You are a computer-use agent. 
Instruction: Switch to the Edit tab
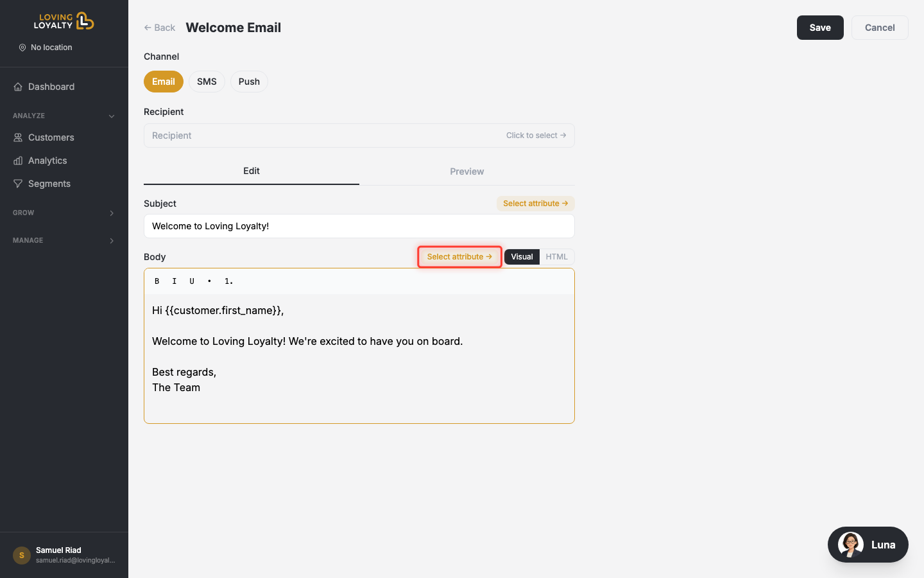[x=252, y=171]
